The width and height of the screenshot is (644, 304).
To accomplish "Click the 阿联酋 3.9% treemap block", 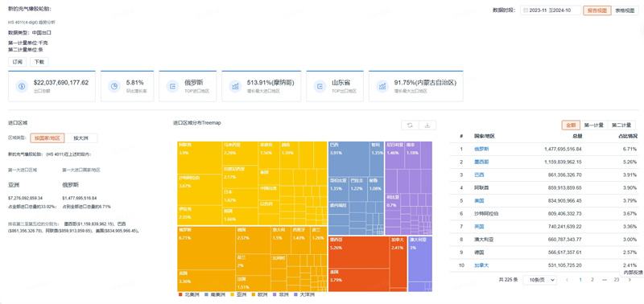I will 199,158.
